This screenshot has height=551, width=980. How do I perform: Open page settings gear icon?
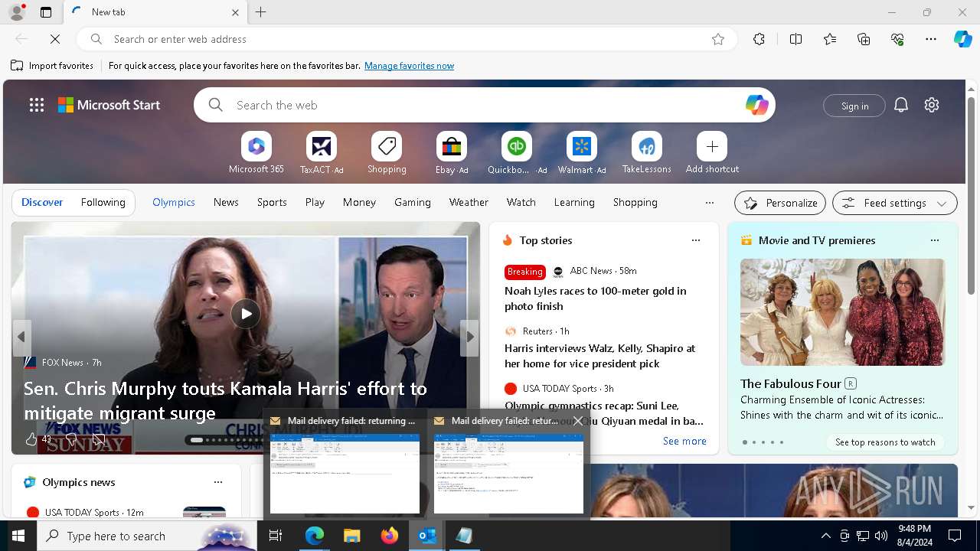click(932, 105)
